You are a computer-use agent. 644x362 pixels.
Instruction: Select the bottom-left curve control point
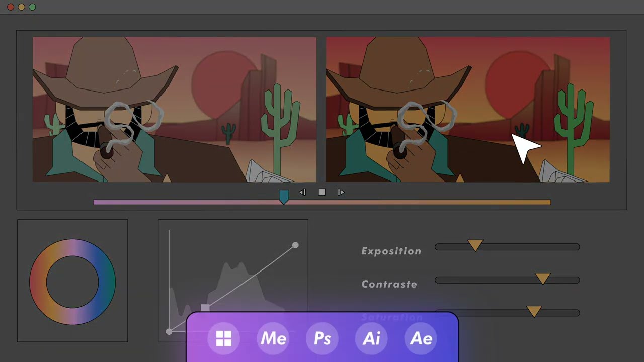click(169, 331)
